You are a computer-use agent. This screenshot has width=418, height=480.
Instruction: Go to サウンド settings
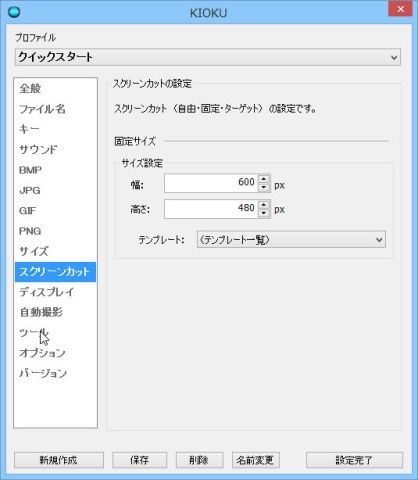55,149
